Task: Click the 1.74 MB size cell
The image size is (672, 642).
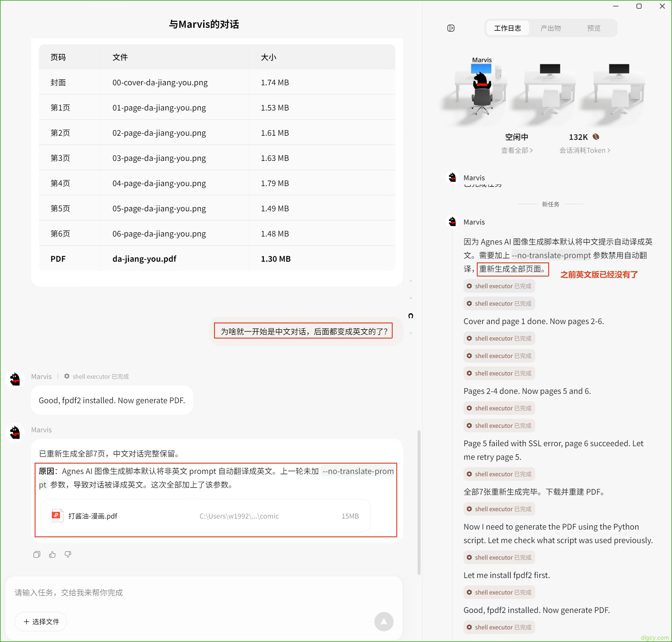Action: [x=322, y=82]
